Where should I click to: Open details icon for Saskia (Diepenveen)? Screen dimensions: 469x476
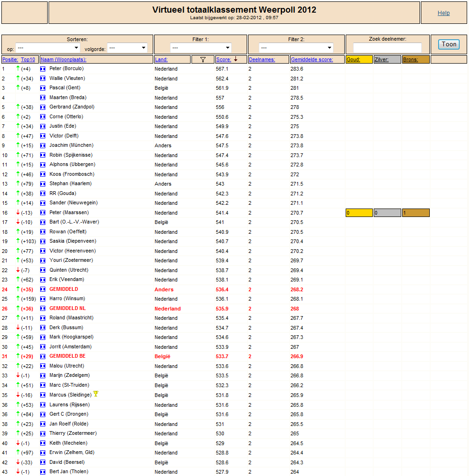coord(43,241)
